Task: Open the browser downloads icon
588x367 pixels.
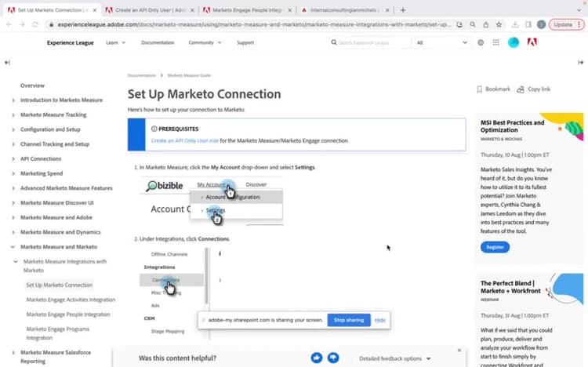Action: [x=515, y=24]
